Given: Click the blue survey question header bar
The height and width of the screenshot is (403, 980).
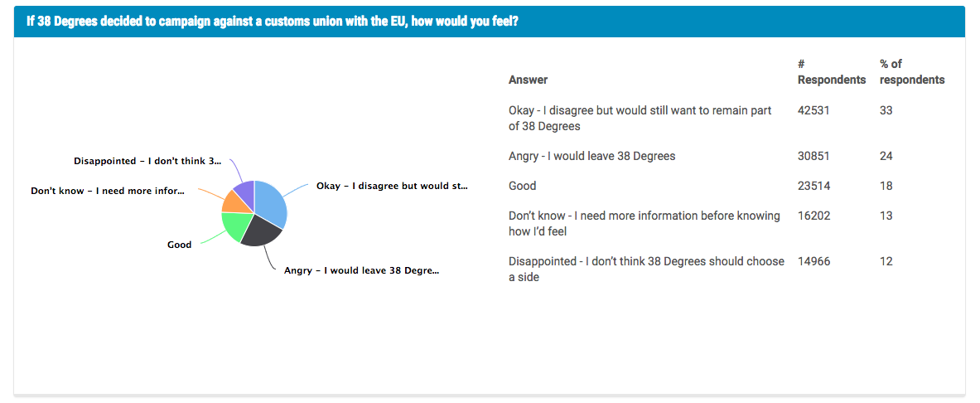Looking at the screenshot, I should (x=490, y=22).
